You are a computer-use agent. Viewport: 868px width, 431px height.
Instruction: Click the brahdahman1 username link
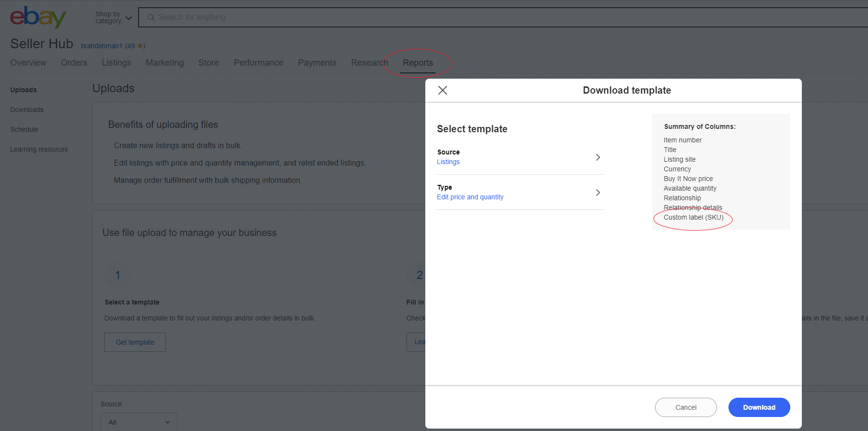point(101,46)
